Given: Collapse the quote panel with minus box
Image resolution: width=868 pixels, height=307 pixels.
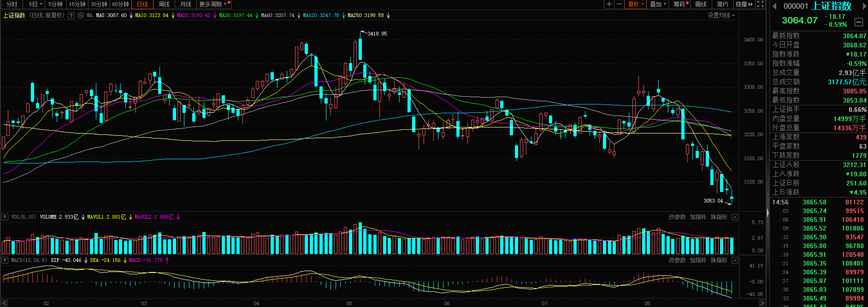Looking at the screenshot, I should [858, 22].
